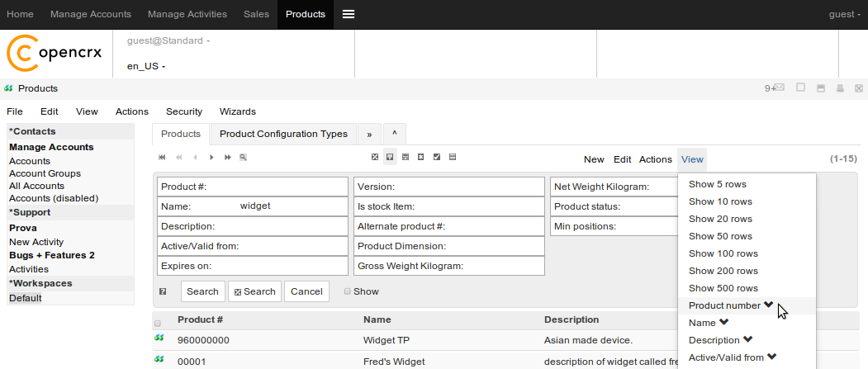Click the hamburger menu icon in top bar
This screenshot has height=369, width=868.
tap(349, 14)
